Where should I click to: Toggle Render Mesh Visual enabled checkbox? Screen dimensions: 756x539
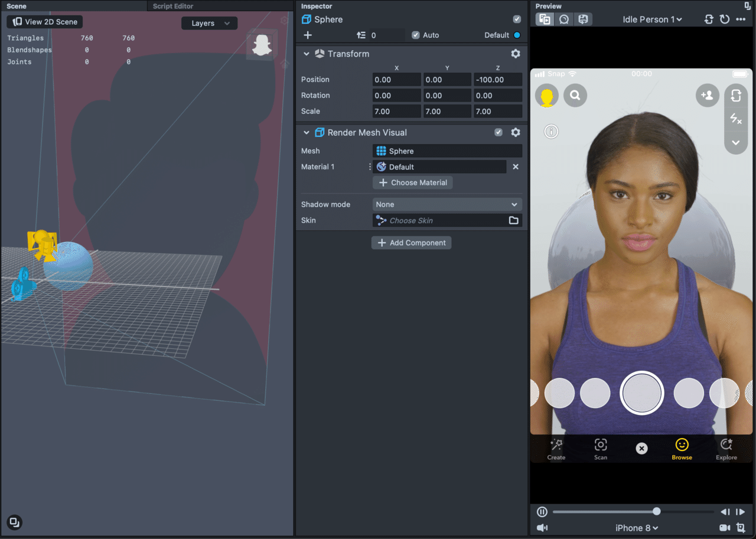(498, 133)
